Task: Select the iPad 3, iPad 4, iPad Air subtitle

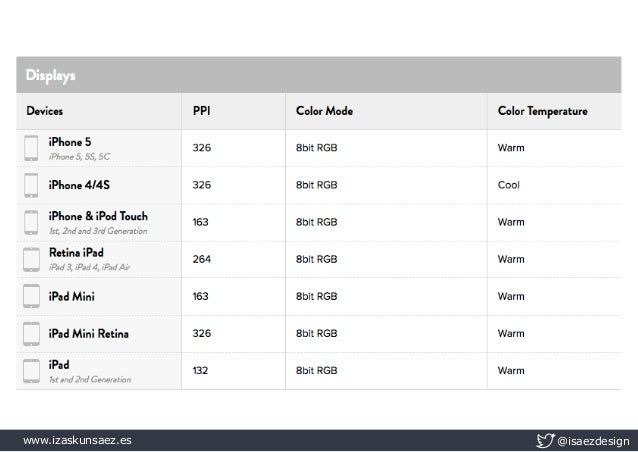Action: (x=90, y=267)
